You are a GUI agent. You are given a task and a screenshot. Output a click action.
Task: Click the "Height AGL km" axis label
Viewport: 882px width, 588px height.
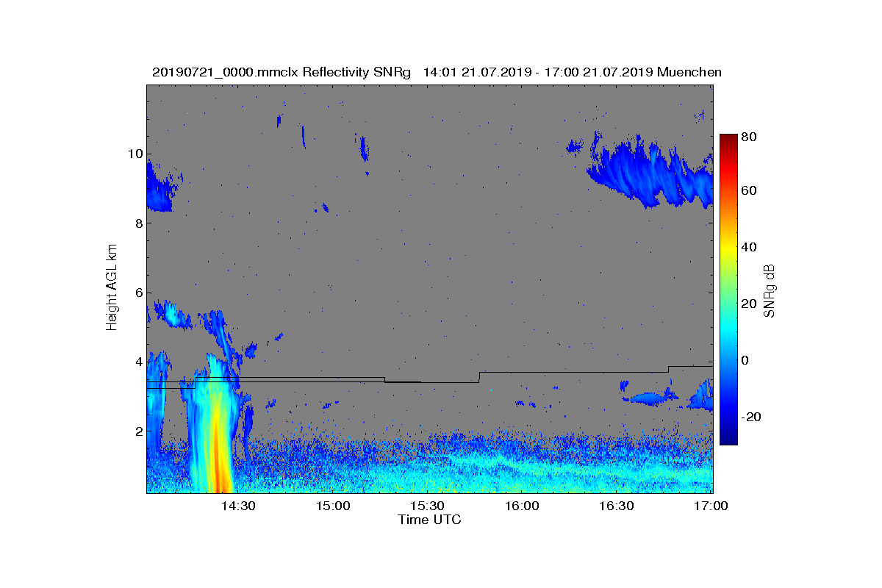click(x=112, y=289)
